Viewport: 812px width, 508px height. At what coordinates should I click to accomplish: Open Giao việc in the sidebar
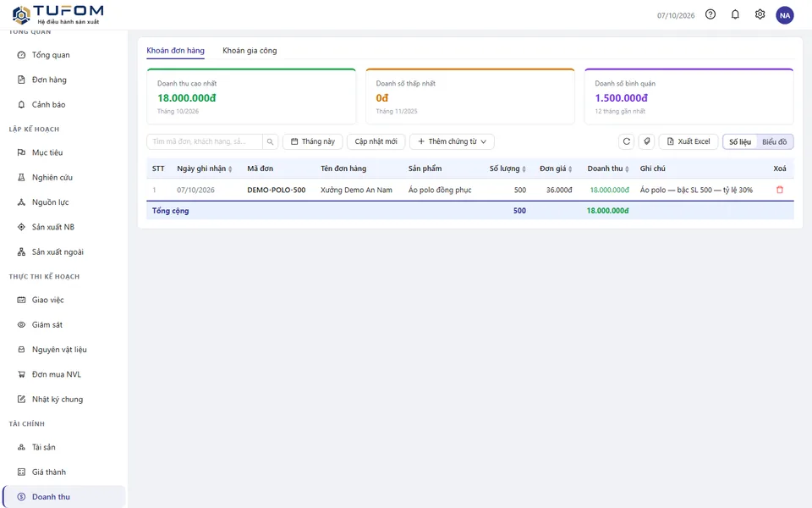63,300
